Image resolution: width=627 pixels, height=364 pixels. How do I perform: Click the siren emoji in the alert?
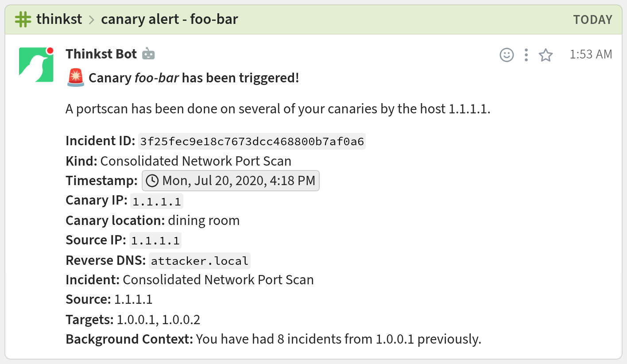pyautogui.click(x=75, y=78)
